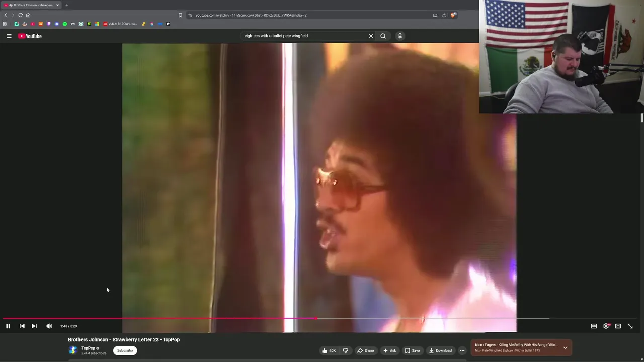Open the YouTube hamburger guide menu
The image size is (644, 362).
click(9, 36)
